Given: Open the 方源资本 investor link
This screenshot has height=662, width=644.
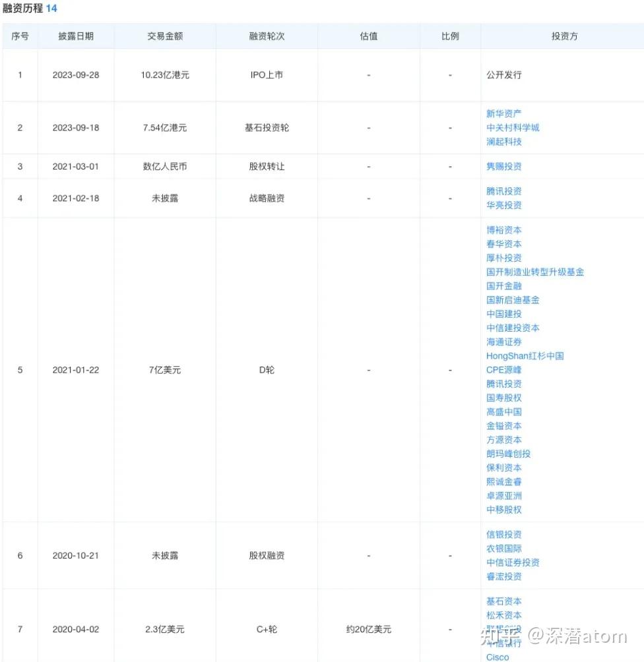Looking at the screenshot, I should point(503,440).
